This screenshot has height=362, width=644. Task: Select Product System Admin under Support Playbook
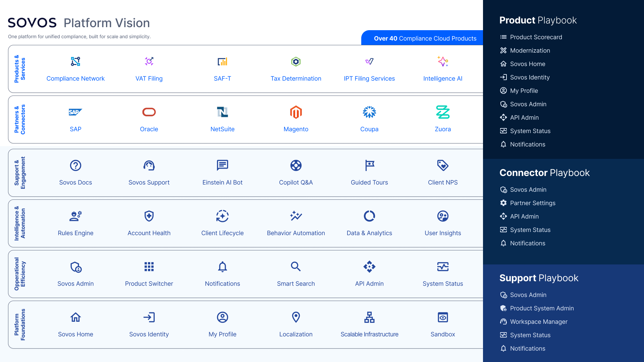542,308
